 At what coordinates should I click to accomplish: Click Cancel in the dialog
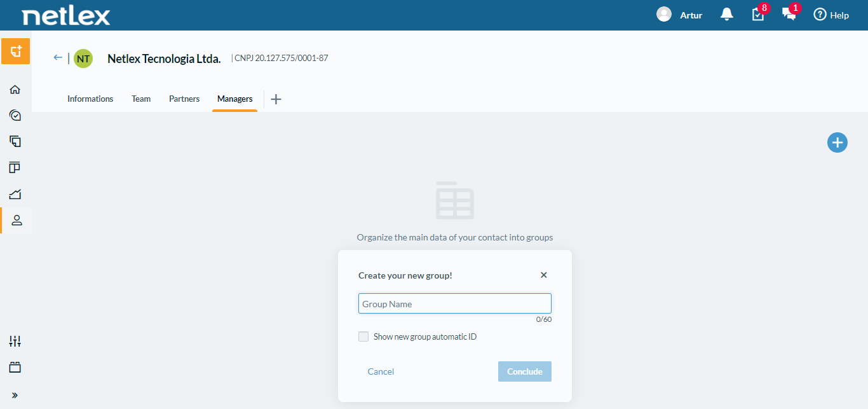click(x=381, y=371)
